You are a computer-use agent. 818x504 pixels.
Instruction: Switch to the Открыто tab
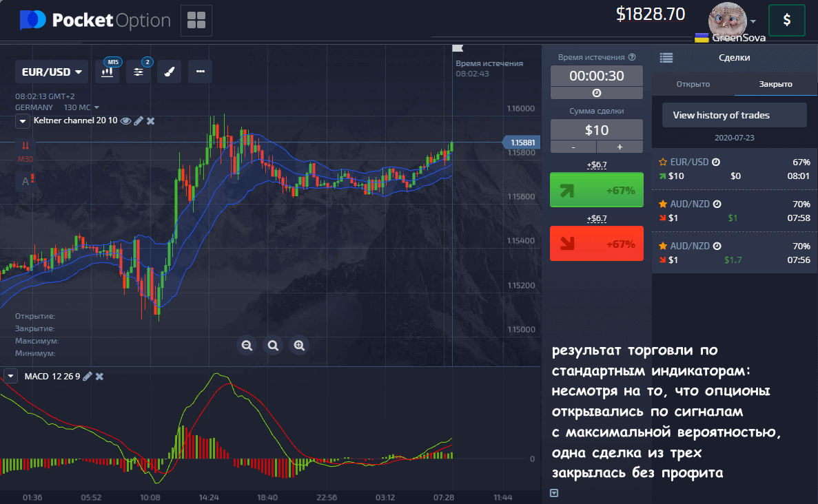693,84
